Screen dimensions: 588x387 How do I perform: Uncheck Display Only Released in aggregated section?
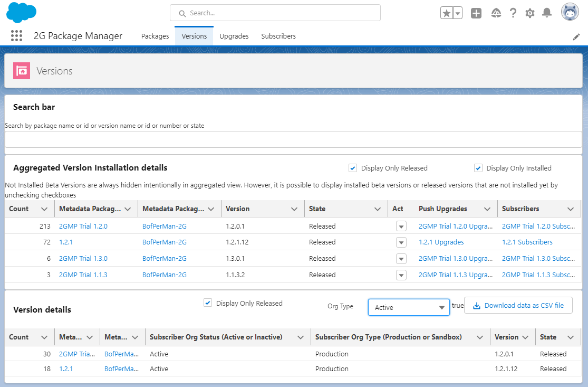point(352,168)
